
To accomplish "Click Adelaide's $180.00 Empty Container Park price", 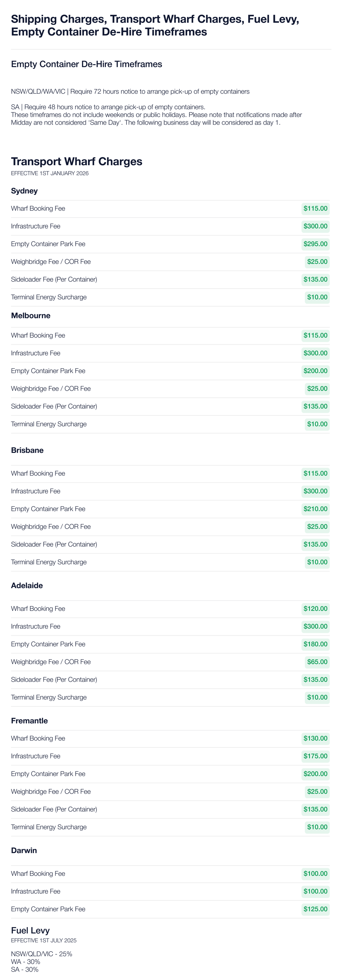I will 315,644.
